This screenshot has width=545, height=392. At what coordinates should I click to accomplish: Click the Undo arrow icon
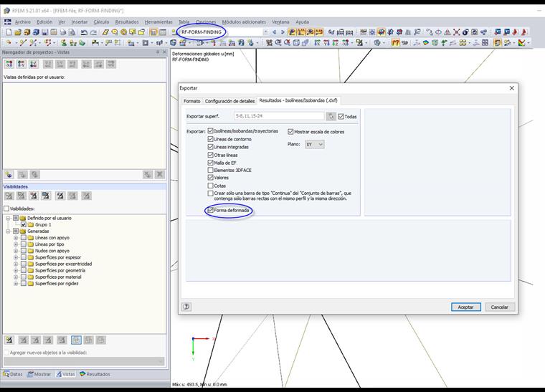84,32
